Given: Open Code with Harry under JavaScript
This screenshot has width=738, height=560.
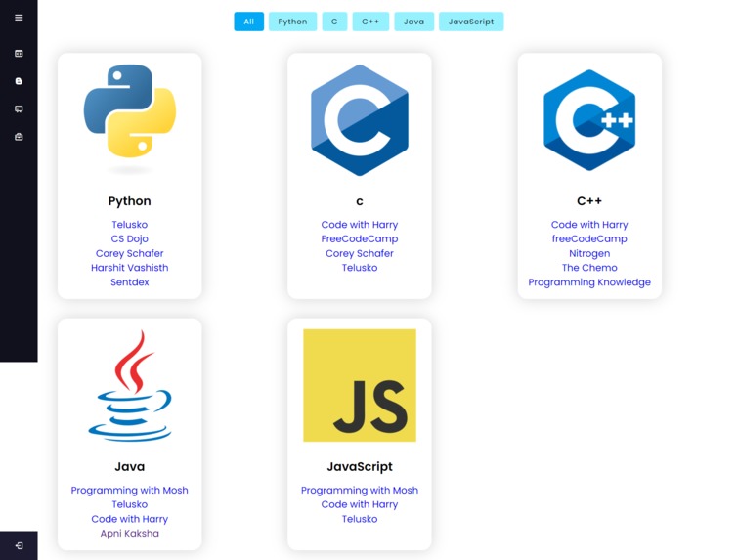Looking at the screenshot, I should [x=360, y=504].
